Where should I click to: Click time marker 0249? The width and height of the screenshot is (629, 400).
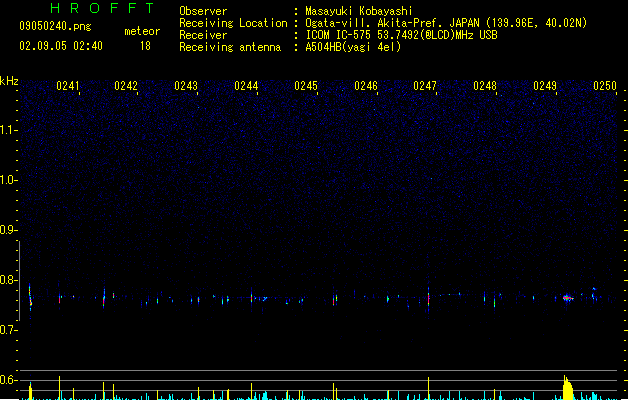545,86
